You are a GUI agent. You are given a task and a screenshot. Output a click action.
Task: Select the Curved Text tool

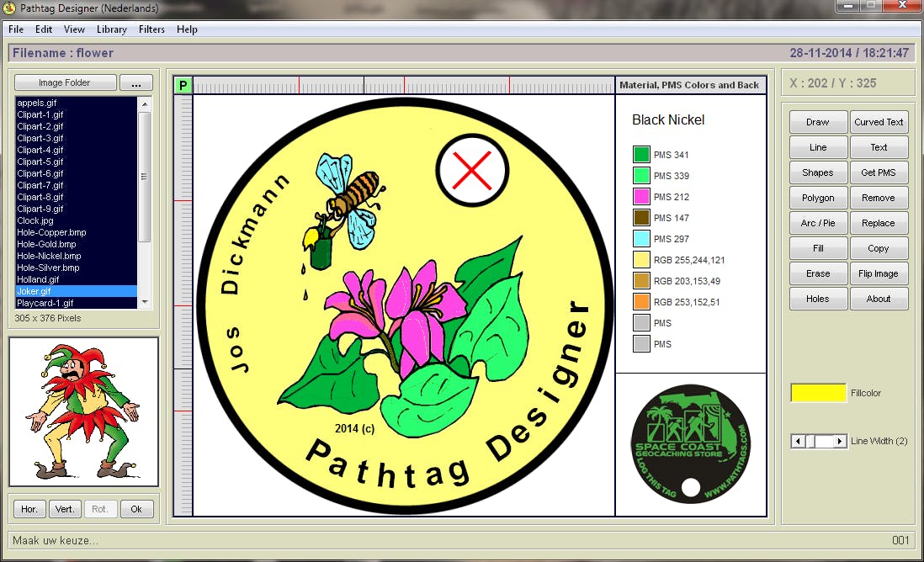pyautogui.click(x=879, y=121)
